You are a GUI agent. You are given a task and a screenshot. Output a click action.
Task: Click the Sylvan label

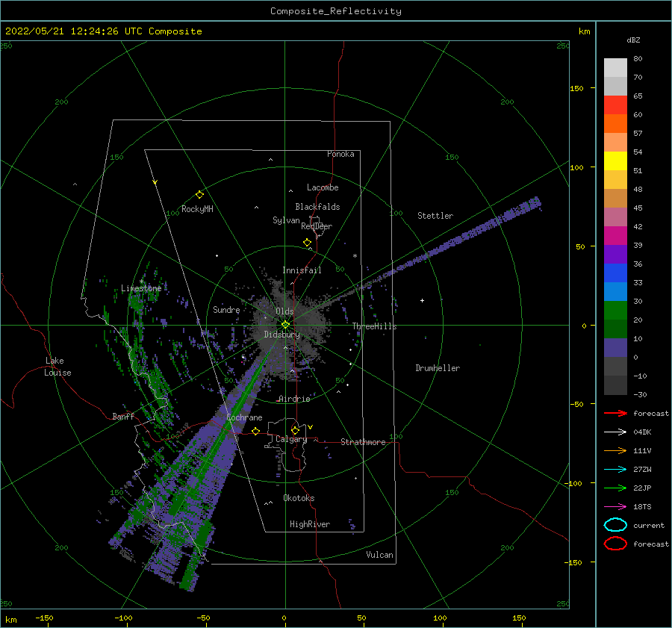point(286,220)
